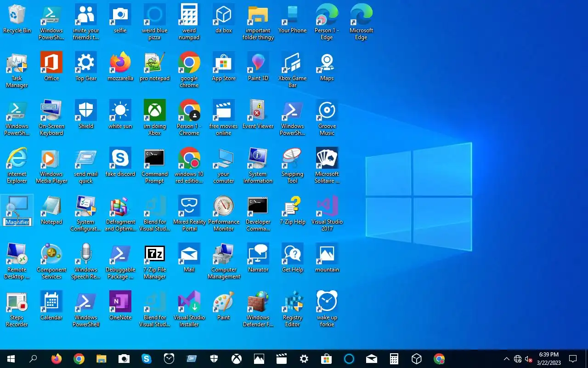588x368 pixels.
Task: Open the 'windows 10 red edition' shortcut
Action: click(189, 166)
